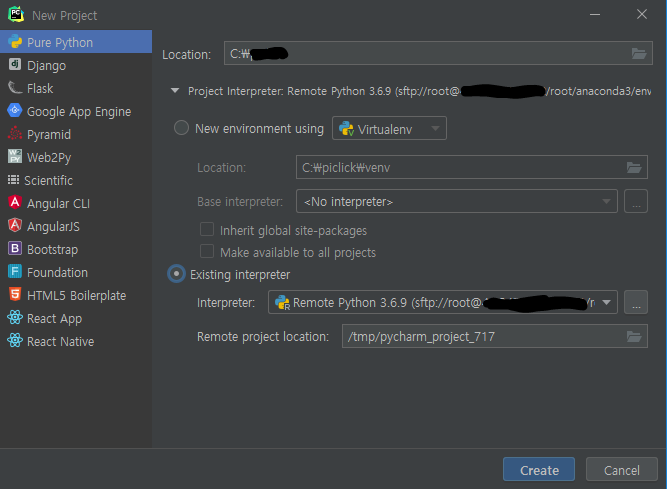Click the React Native atom icon

15,340
